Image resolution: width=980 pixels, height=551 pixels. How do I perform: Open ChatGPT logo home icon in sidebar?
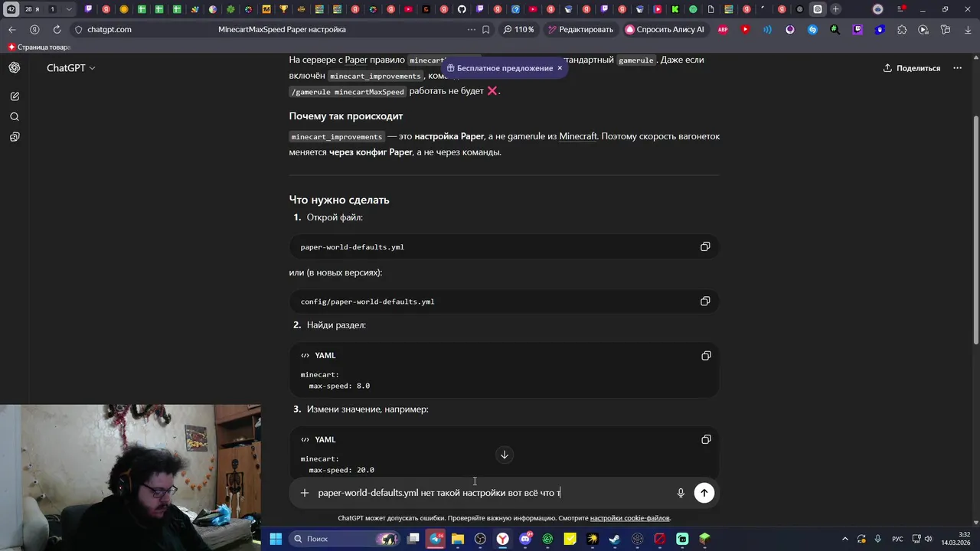(15, 68)
